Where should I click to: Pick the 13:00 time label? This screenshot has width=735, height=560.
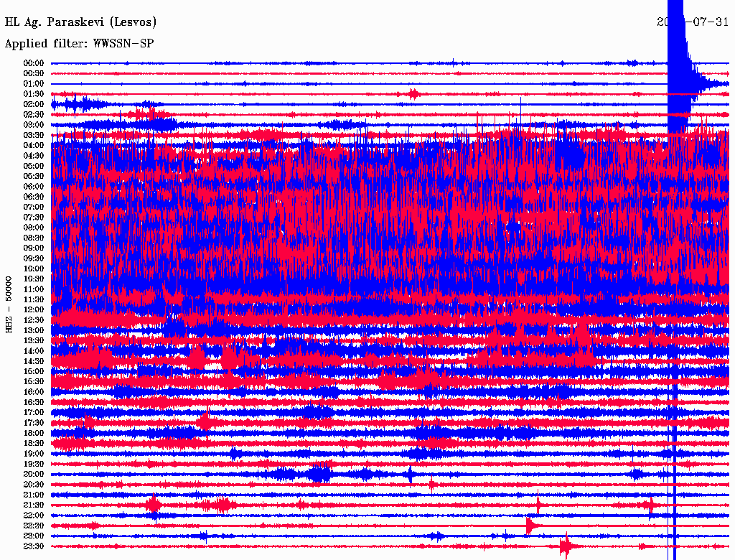[34, 330]
